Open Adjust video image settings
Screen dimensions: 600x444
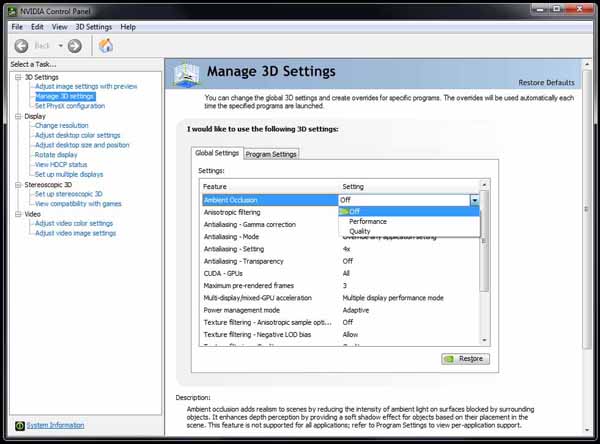click(x=75, y=233)
